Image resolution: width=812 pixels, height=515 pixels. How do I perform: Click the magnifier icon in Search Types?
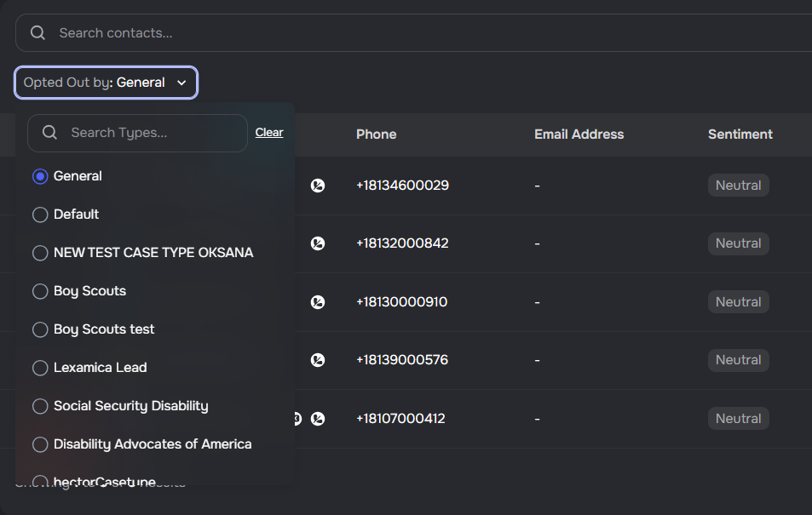pyautogui.click(x=49, y=133)
